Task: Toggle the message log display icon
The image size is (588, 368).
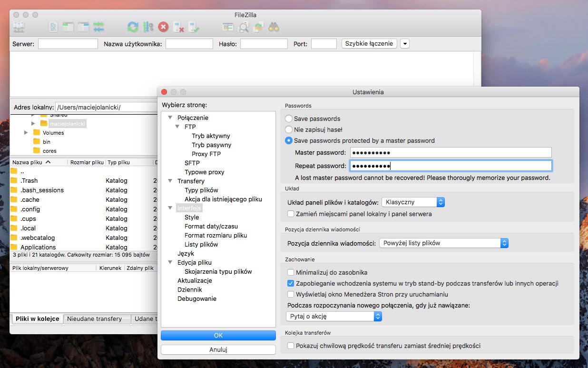Action: click(53, 27)
